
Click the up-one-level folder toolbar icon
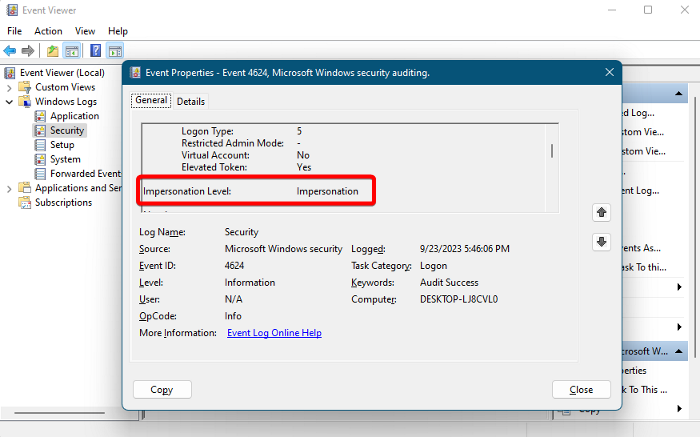pyautogui.click(x=53, y=51)
